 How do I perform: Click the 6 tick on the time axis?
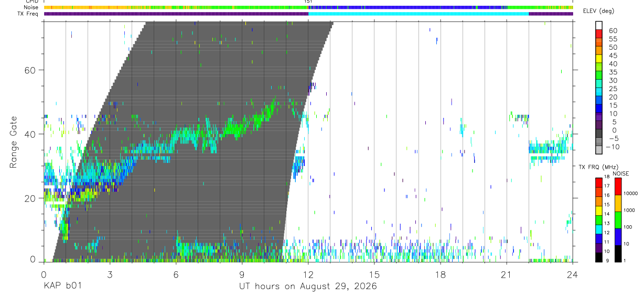tap(176, 274)
